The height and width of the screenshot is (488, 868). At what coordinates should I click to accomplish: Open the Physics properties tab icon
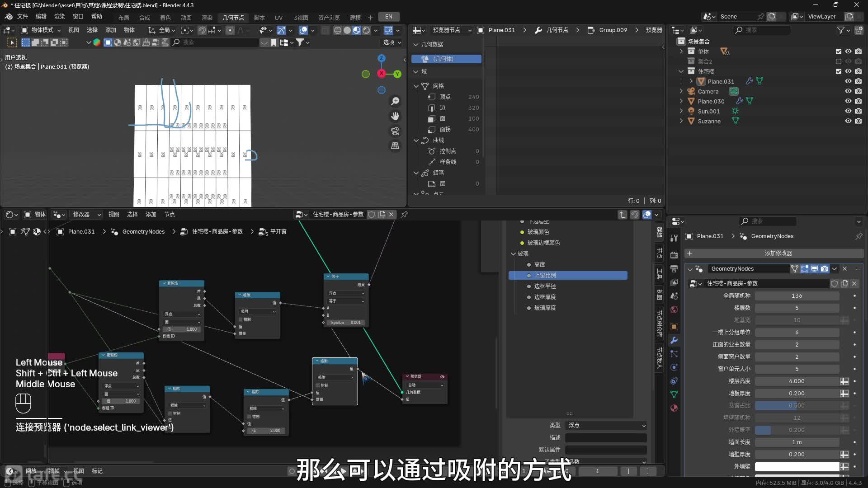pos(674,367)
